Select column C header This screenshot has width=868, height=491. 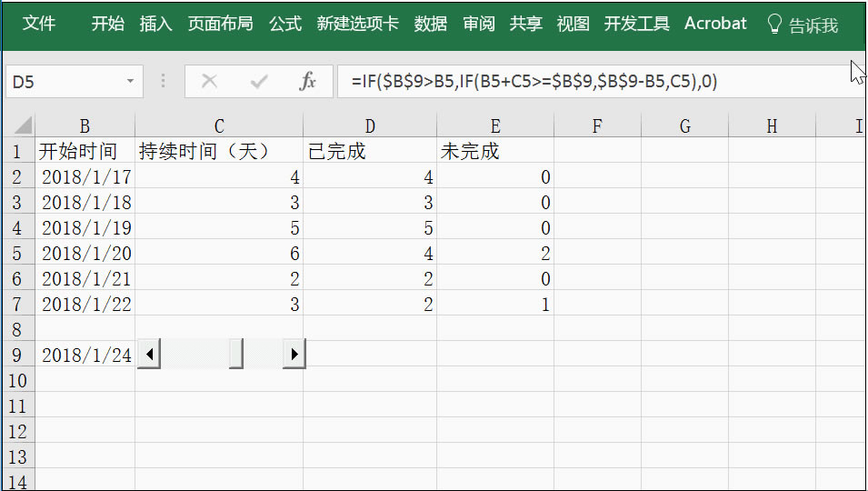point(219,125)
